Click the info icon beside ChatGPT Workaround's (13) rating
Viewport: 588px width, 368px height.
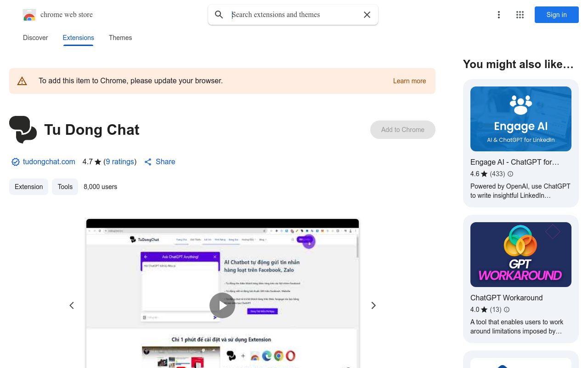[x=507, y=310]
